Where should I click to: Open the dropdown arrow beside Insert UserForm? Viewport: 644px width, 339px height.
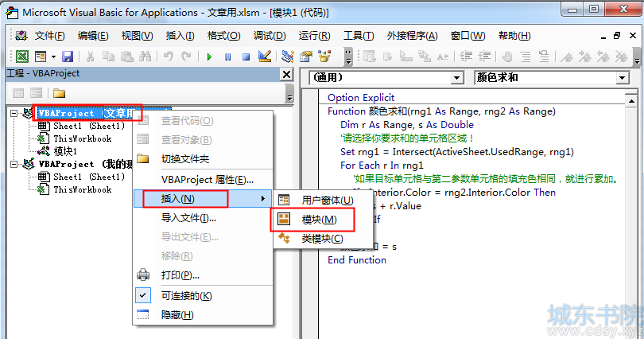[x=53, y=56]
